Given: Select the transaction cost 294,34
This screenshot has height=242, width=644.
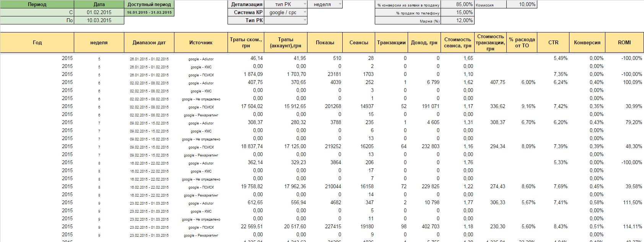Looking at the screenshot, I should [x=498, y=146].
